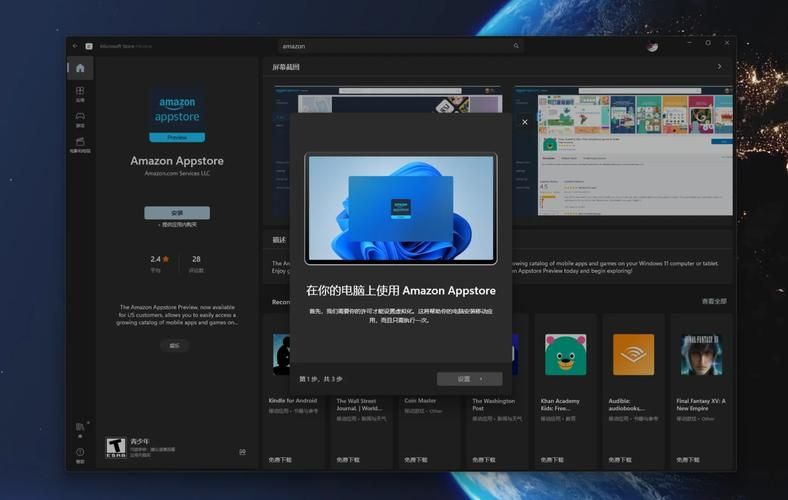Open Home in the Store sidebar

click(80, 68)
